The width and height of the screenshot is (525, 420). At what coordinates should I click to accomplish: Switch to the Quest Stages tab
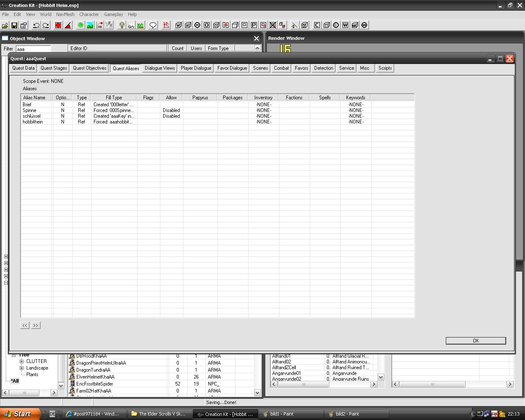[54, 68]
